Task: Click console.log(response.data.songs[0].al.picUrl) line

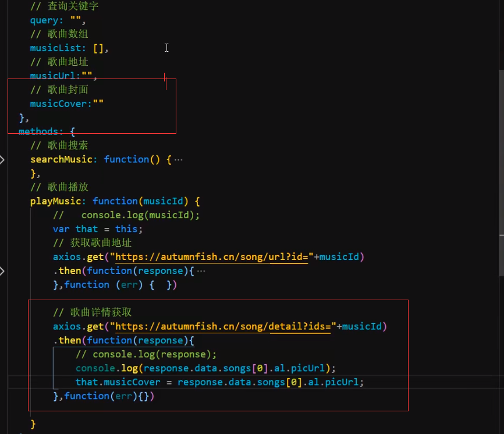Action: click(205, 368)
